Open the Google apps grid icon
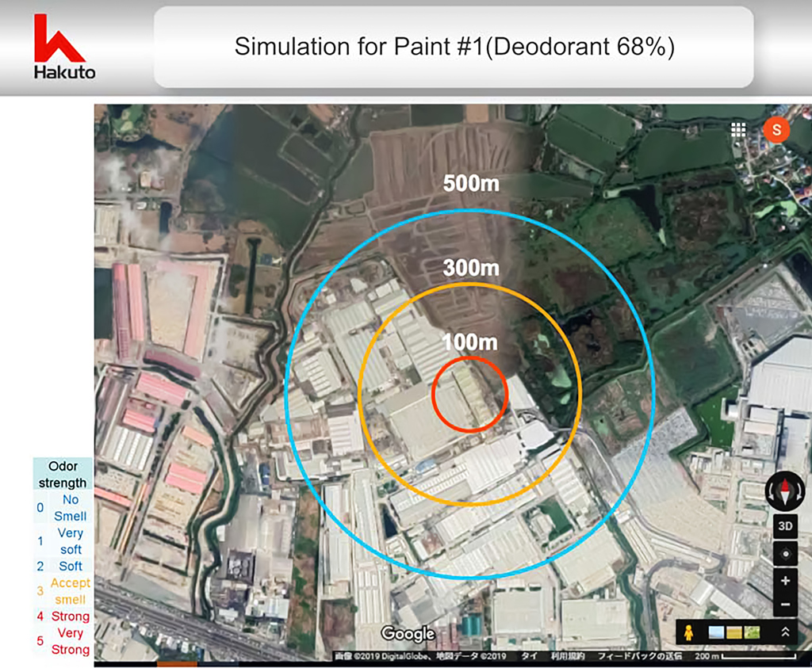Viewport: 812px width, 668px height. (x=738, y=130)
